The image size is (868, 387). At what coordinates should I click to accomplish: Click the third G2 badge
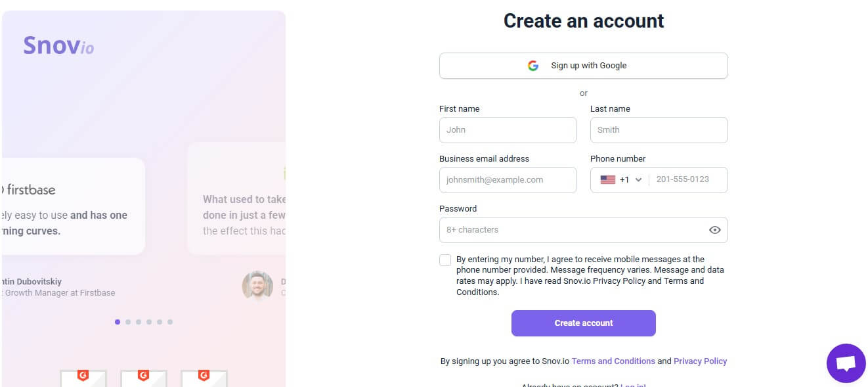coord(204,377)
